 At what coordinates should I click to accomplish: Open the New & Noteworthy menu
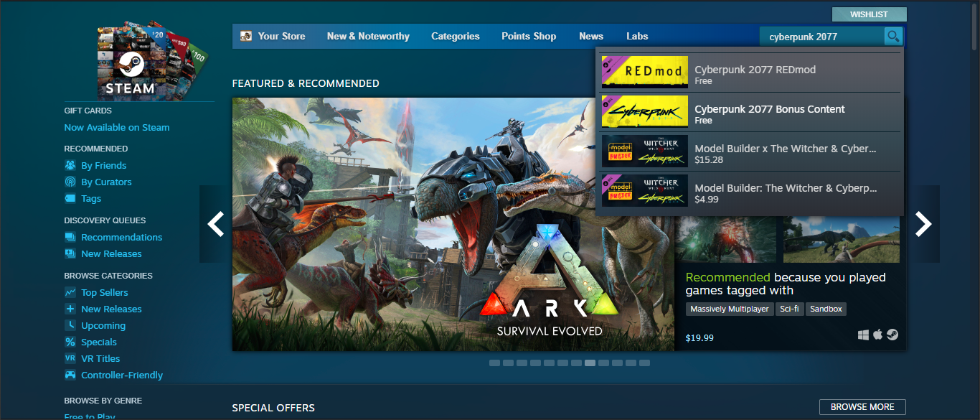point(368,36)
